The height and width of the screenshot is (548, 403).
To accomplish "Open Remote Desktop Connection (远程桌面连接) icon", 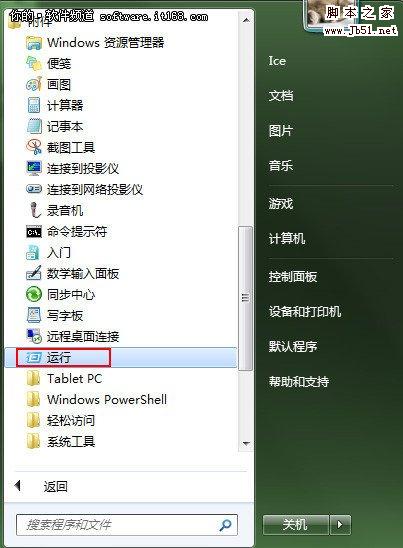I will pos(34,336).
